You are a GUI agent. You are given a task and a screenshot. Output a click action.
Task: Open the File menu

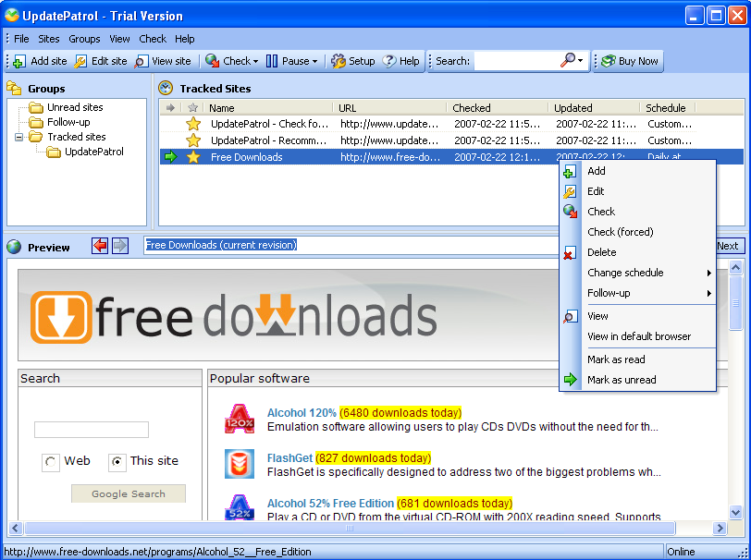point(21,39)
